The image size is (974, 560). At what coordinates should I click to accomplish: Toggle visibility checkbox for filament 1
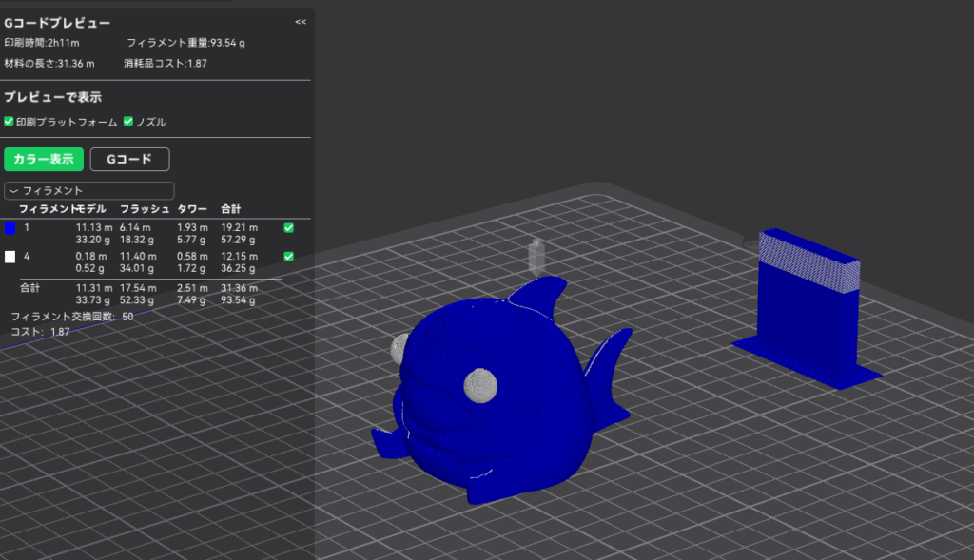[289, 228]
